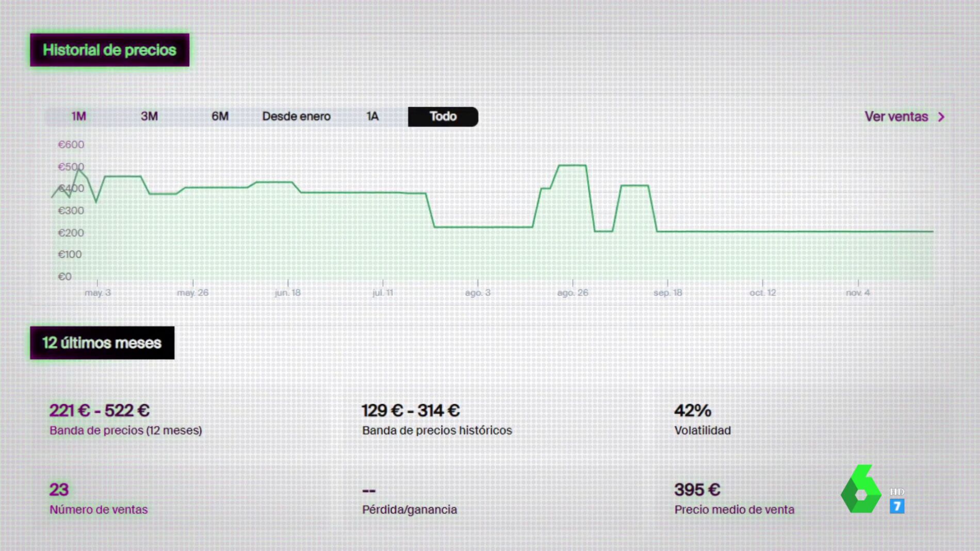Click the 395 € average price
Screen dimensions: 980x551
point(697,490)
